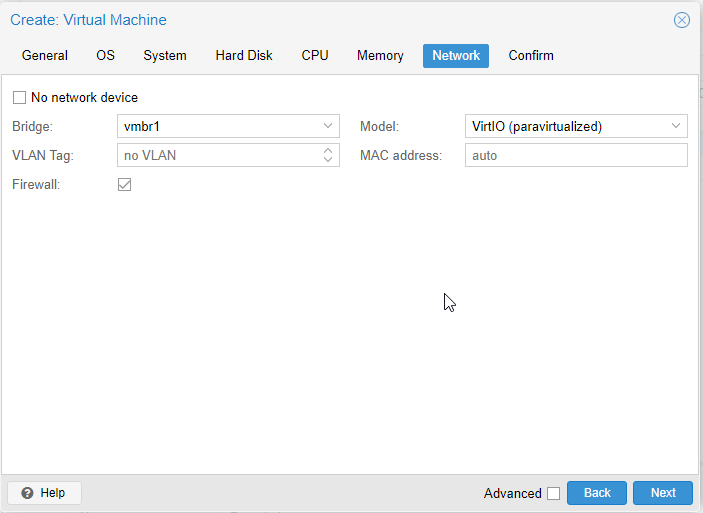703x513 pixels.
Task: Jump to the Confirm tab
Action: pyautogui.click(x=531, y=56)
